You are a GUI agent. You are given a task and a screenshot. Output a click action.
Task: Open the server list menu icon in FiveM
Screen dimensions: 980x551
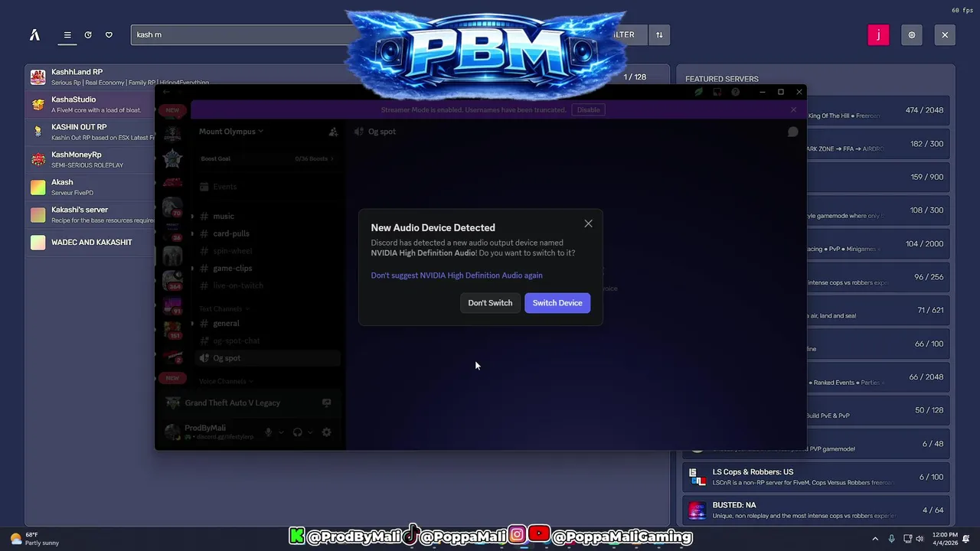tap(67, 34)
